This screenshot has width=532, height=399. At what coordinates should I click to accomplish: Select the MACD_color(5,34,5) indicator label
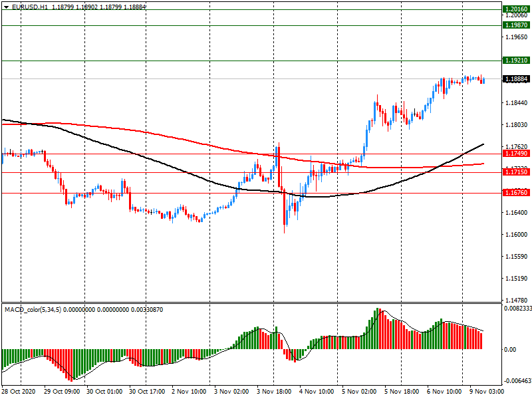point(33,310)
